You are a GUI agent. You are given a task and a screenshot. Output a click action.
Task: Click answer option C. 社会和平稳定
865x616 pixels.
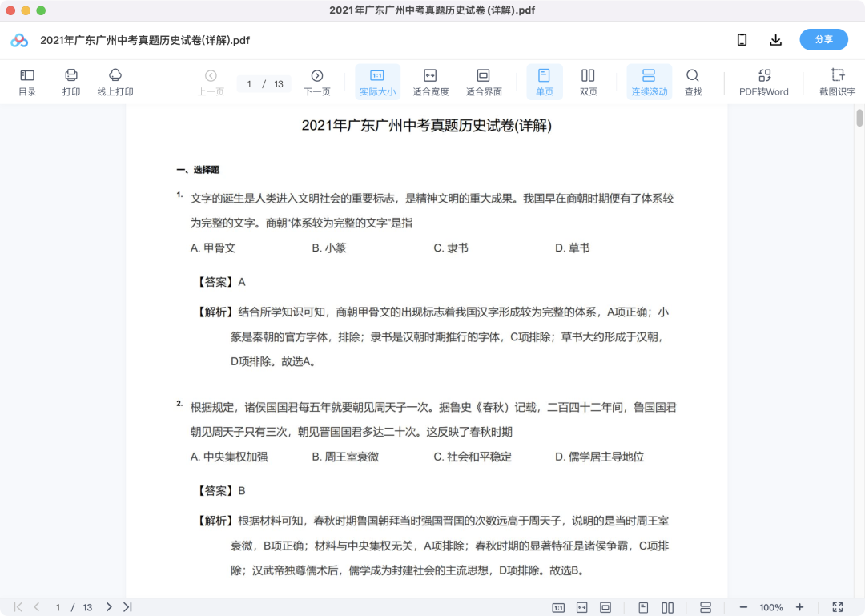(473, 457)
